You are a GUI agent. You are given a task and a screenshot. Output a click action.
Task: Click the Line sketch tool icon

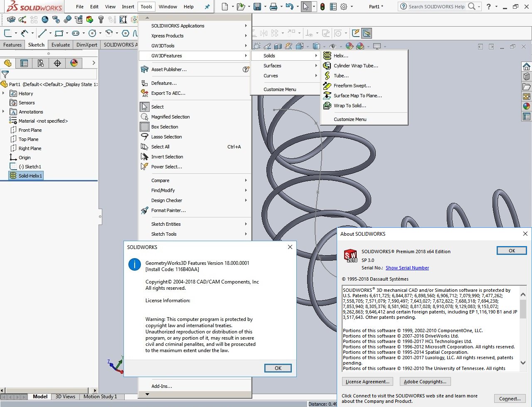point(42,33)
